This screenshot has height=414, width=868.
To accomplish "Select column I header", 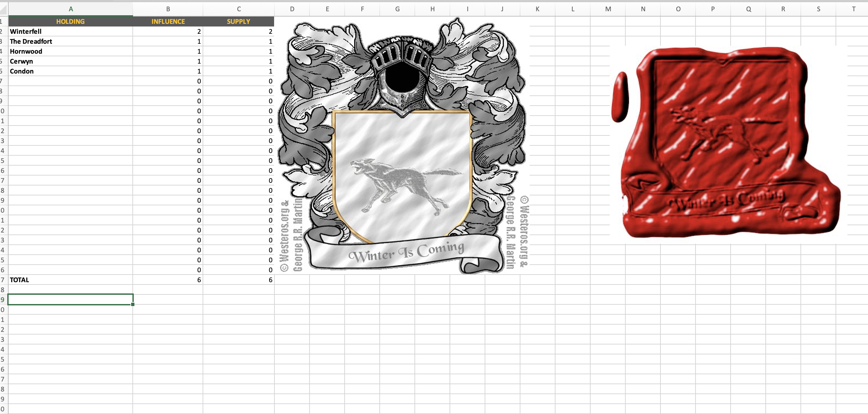I will click(467, 9).
